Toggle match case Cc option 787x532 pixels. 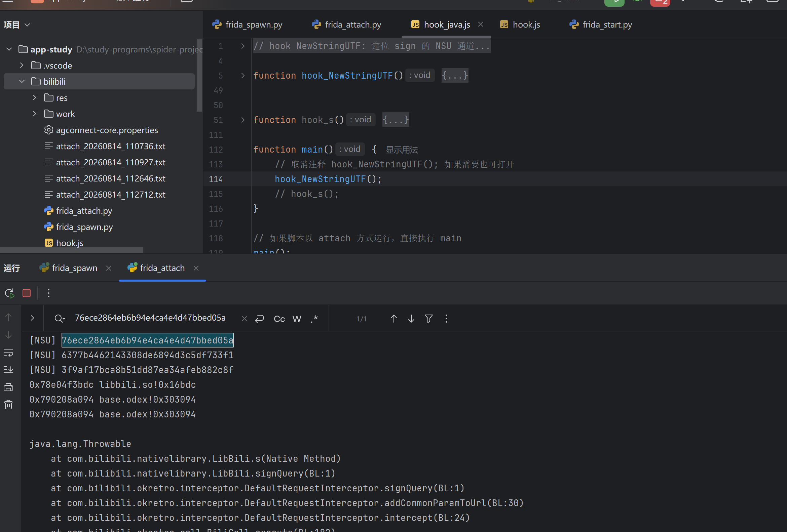pyautogui.click(x=279, y=319)
